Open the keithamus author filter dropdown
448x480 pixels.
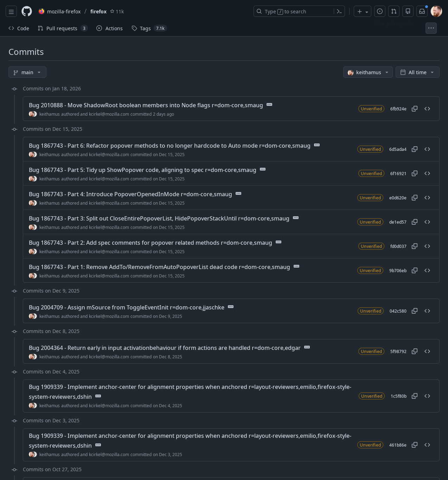(x=368, y=72)
